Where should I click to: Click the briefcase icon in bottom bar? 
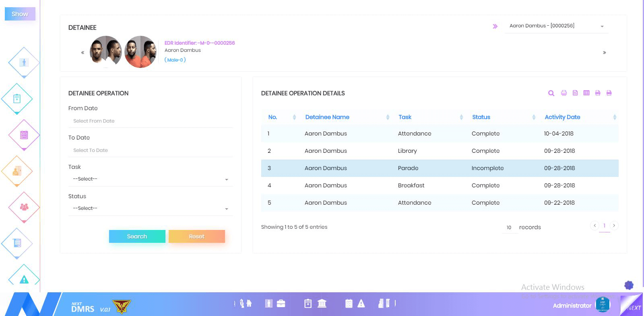281,304
